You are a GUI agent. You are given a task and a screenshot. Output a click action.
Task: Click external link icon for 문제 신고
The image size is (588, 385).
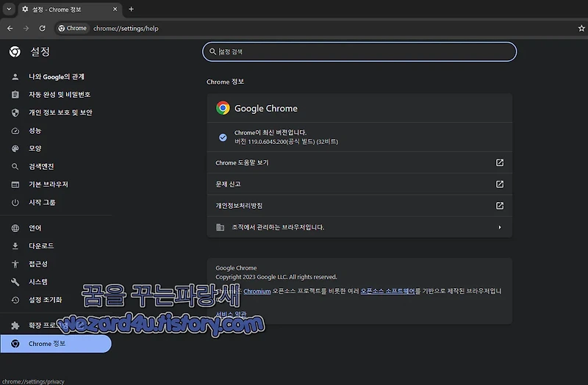500,184
